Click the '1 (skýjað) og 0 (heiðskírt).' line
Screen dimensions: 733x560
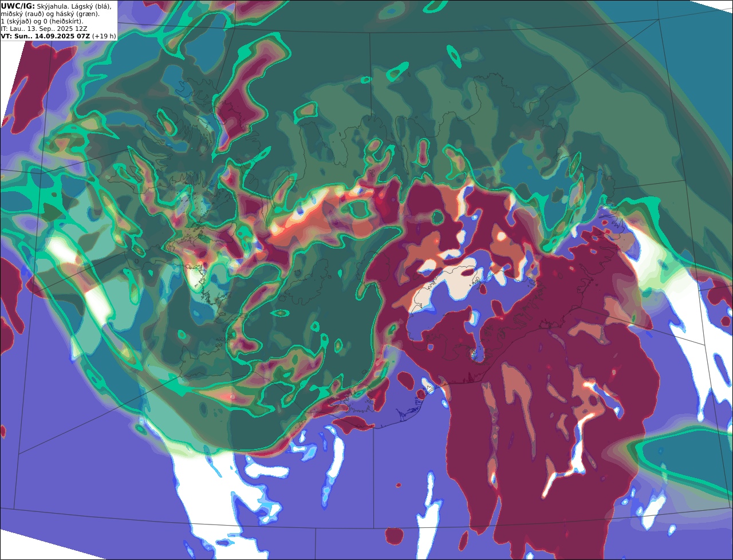[42, 21]
